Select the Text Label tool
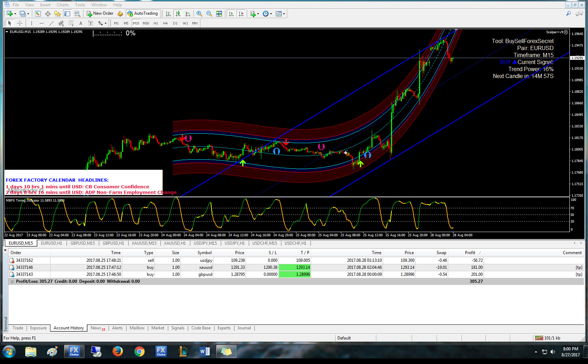Screen dimensions: 588x364 (91, 23)
